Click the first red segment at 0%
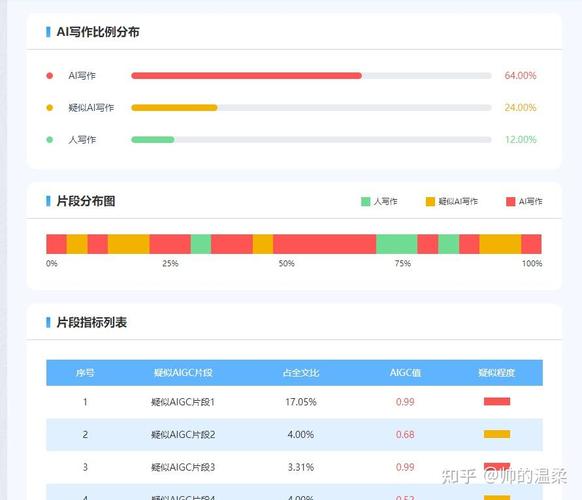Viewport: 582px width, 500px height. 56,244
